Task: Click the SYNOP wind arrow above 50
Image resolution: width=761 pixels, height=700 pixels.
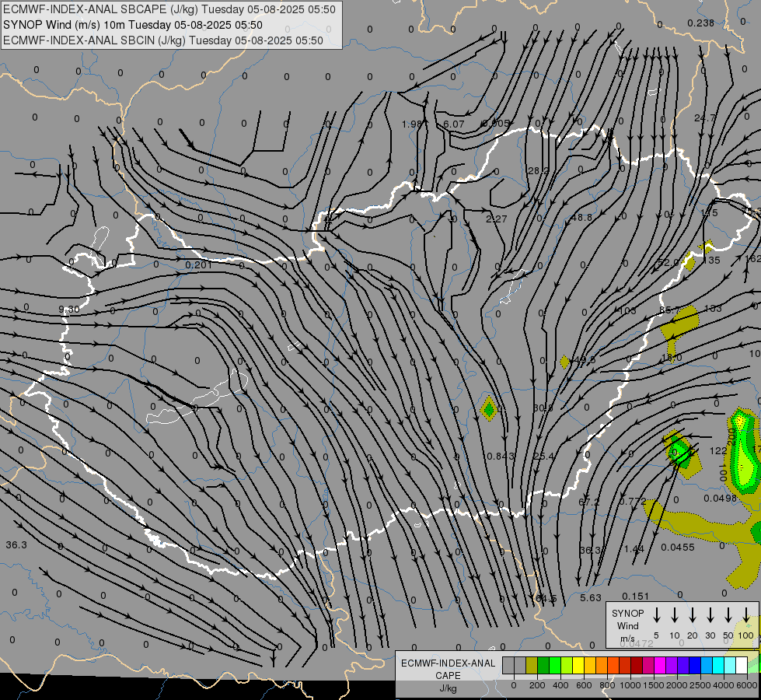Action: click(728, 614)
